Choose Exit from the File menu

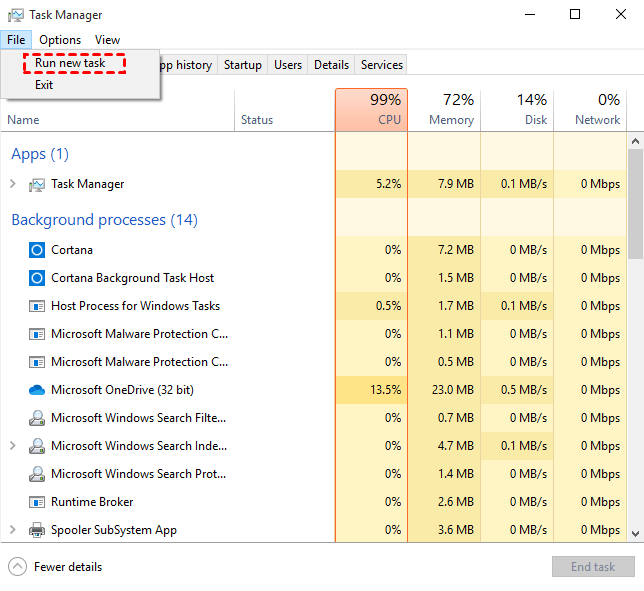(44, 85)
